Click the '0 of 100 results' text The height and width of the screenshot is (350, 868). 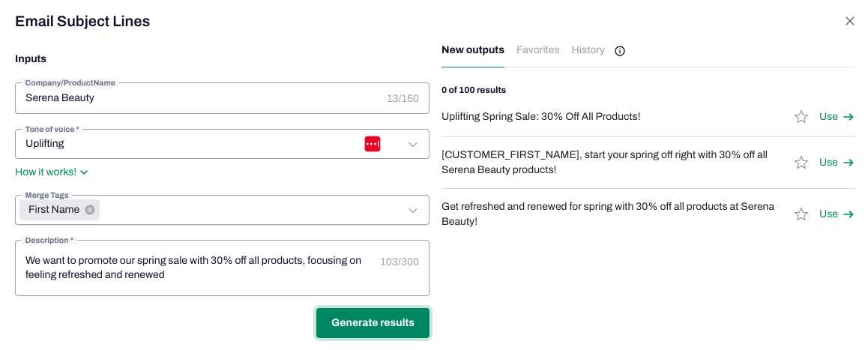tap(474, 90)
